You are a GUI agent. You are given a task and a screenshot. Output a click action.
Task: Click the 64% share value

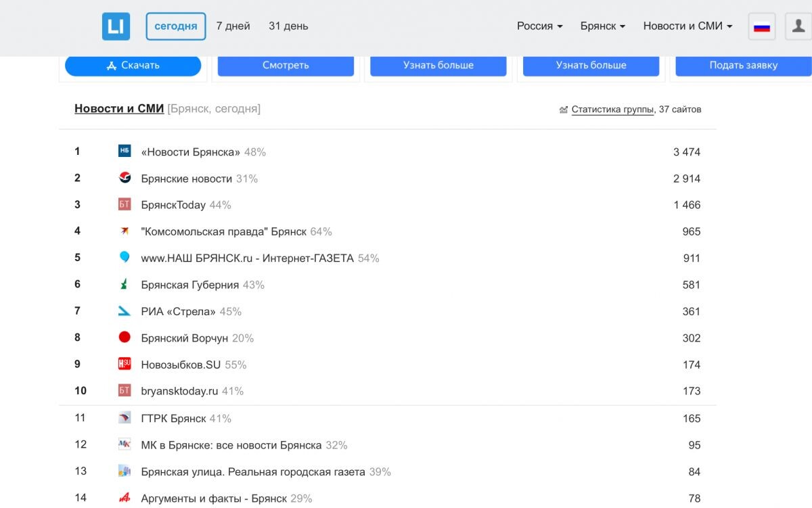coord(321,232)
